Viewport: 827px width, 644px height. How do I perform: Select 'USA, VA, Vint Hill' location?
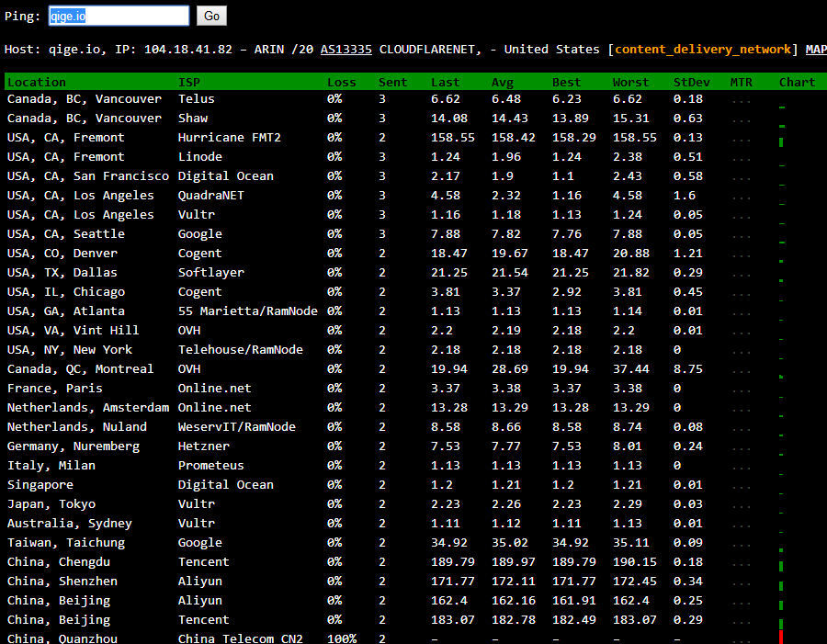[74, 330]
